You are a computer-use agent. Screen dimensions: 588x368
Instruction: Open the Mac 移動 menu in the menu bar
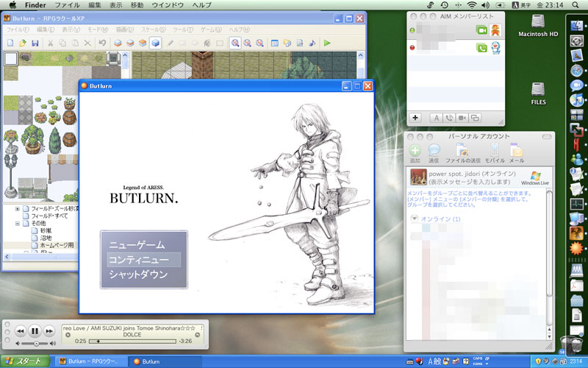point(137,5)
